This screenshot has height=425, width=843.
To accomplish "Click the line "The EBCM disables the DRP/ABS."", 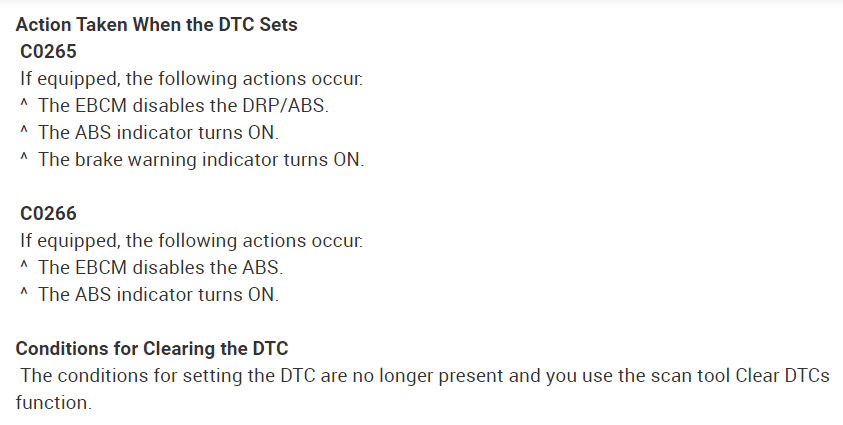I will pyautogui.click(x=183, y=105).
